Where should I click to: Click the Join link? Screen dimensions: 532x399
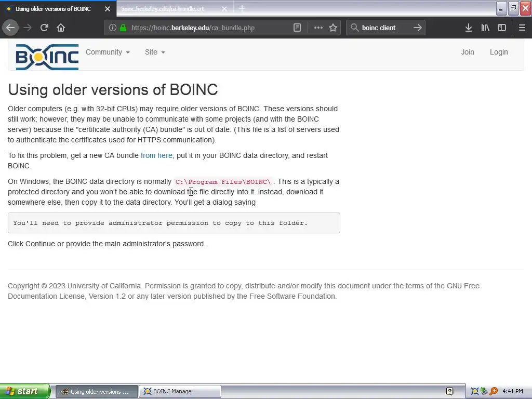tap(468, 52)
